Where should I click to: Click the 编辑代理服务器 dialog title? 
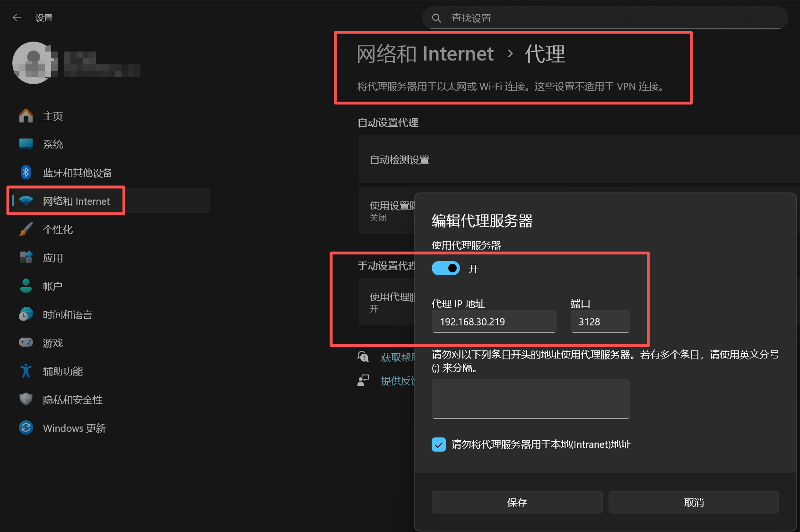coord(482,221)
